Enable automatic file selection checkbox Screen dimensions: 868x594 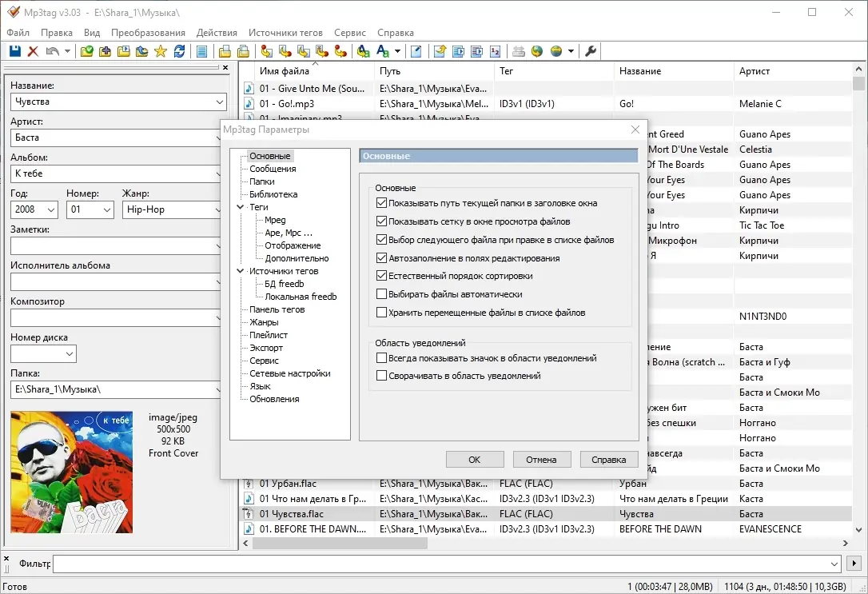coord(381,294)
